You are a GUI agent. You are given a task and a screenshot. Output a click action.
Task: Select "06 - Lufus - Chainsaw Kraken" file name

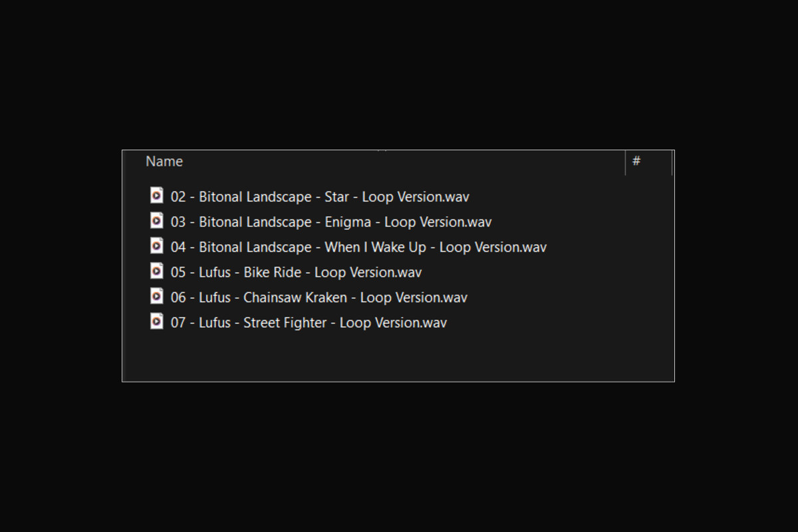(x=319, y=298)
